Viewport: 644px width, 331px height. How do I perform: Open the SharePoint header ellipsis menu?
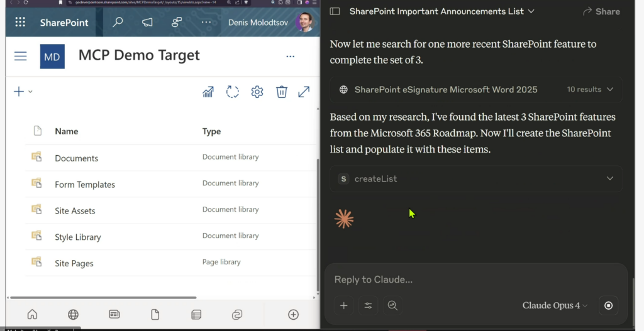coord(206,22)
